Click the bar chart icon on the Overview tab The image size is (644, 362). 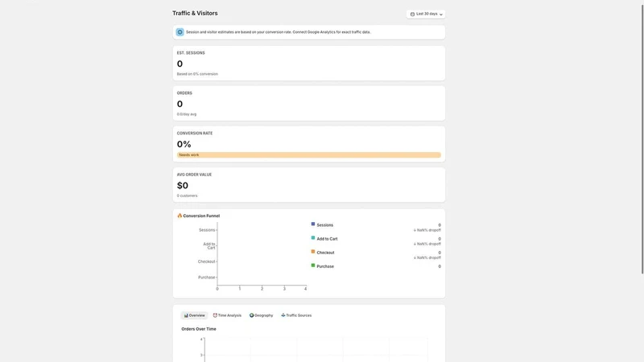pos(186,315)
